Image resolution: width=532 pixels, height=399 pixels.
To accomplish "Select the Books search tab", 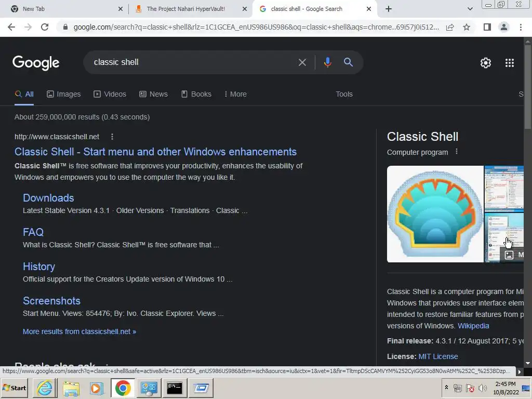I will coord(196,95).
